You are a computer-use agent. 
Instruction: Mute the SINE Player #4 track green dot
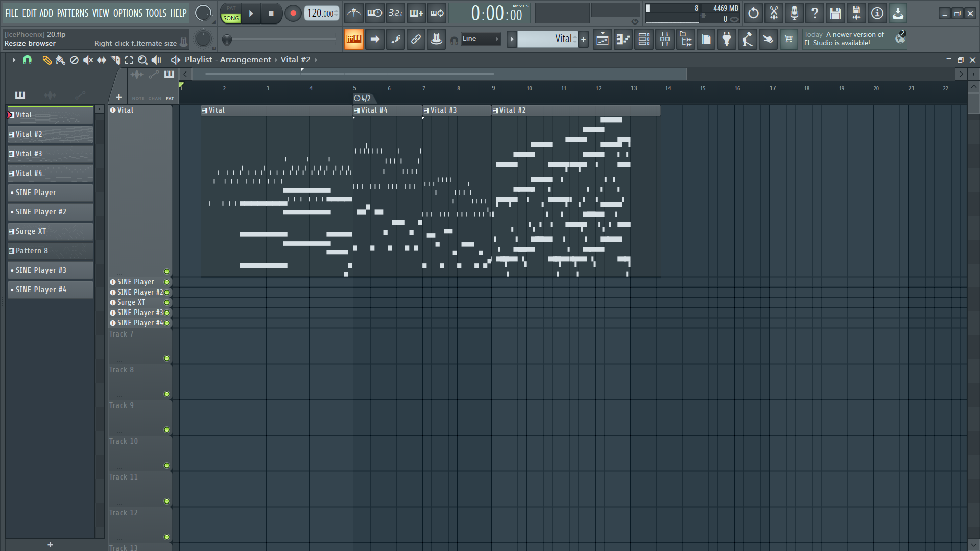tap(166, 323)
